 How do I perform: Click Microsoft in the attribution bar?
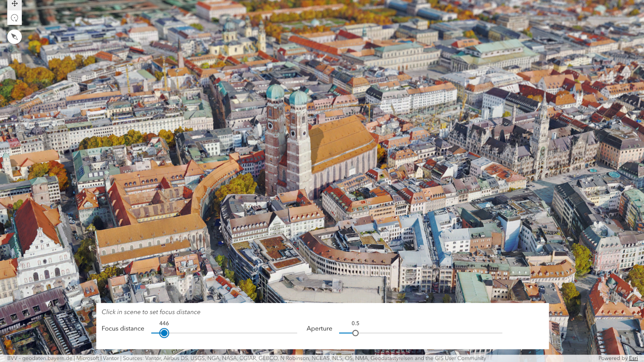(88, 358)
